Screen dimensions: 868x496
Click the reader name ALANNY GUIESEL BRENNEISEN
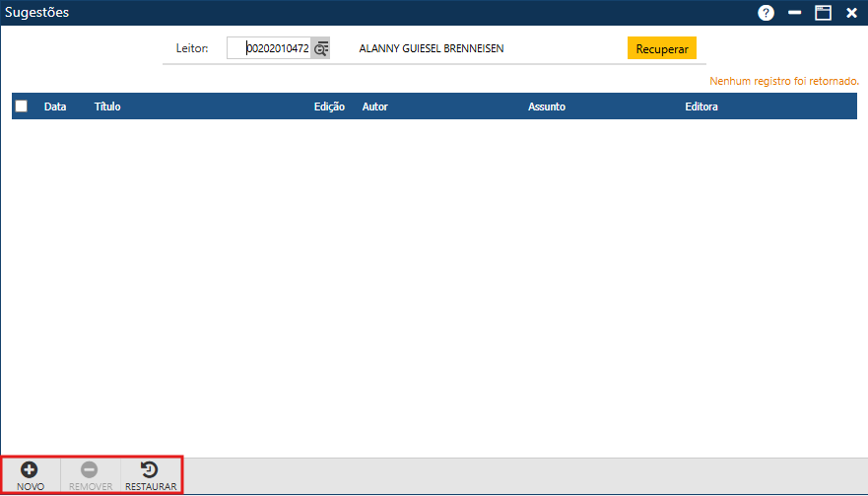pos(432,48)
